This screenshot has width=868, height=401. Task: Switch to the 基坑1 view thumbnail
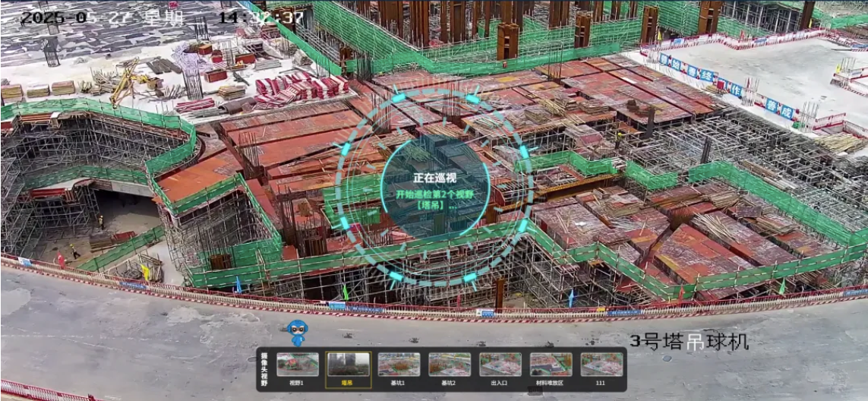399,364
